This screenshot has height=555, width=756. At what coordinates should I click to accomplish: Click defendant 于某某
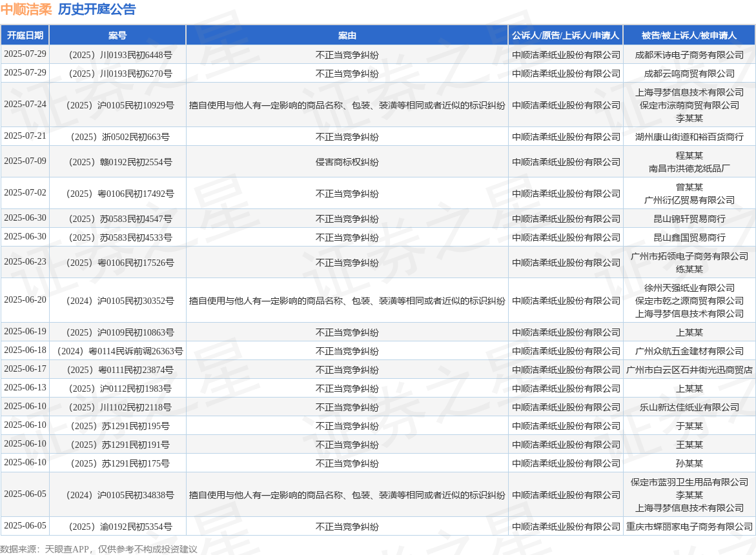click(689, 427)
